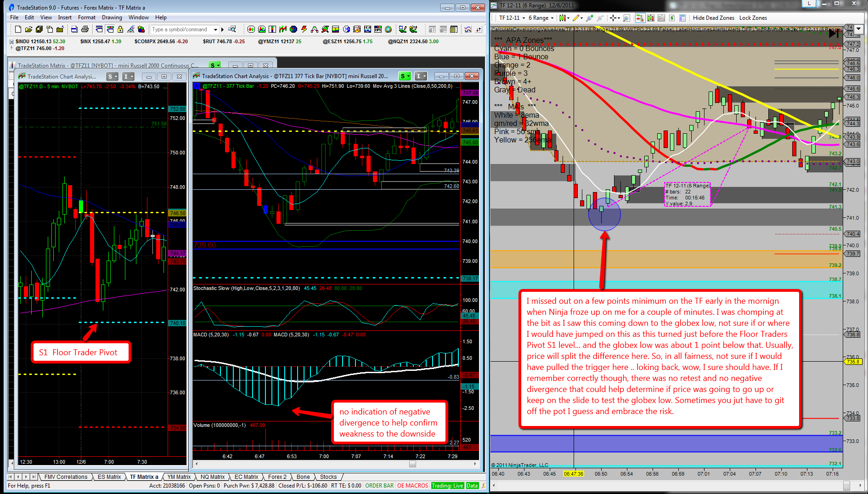Click the Lock Zones button
The image size is (868, 494).
pyautogui.click(x=753, y=18)
